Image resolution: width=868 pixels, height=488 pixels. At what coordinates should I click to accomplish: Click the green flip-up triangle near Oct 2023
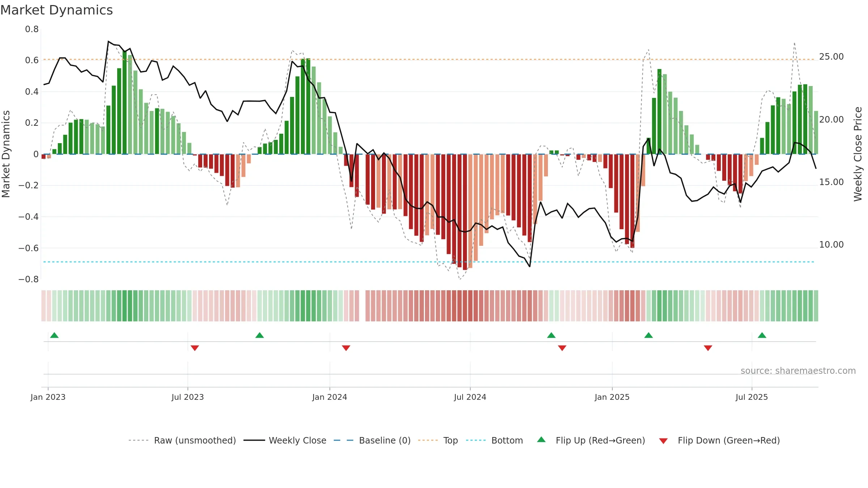click(260, 335)
